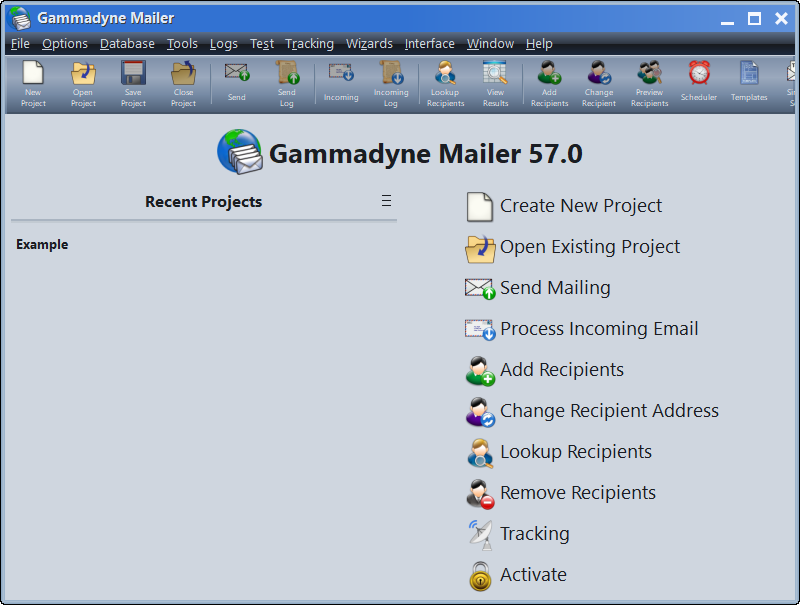Close the project with the Close Project icon
The image size is (800, 605).
(x=182, y=84)
